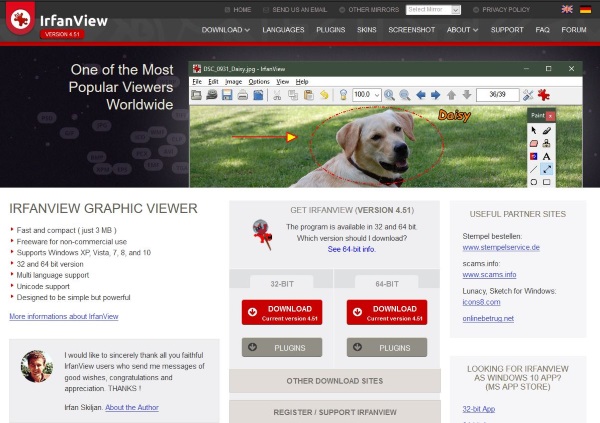
Task: Open the Help menu in IrfanView window
Action: [302, 82]
